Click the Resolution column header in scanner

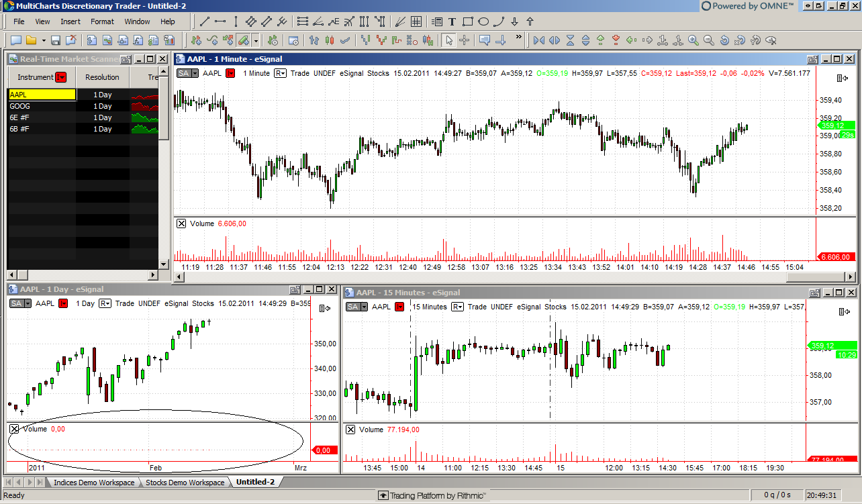103,77
